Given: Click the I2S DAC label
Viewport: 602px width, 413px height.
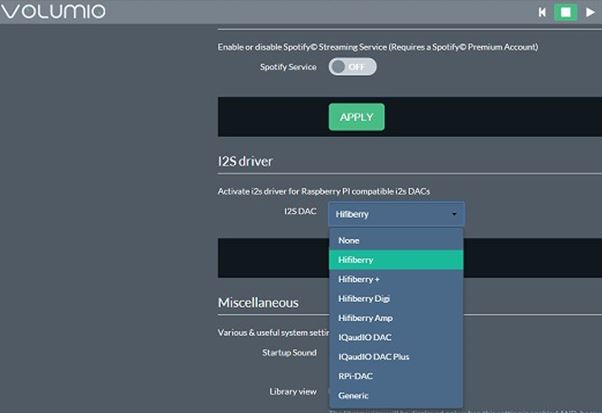Looking at the screenshot, I should tap(300, 211).
